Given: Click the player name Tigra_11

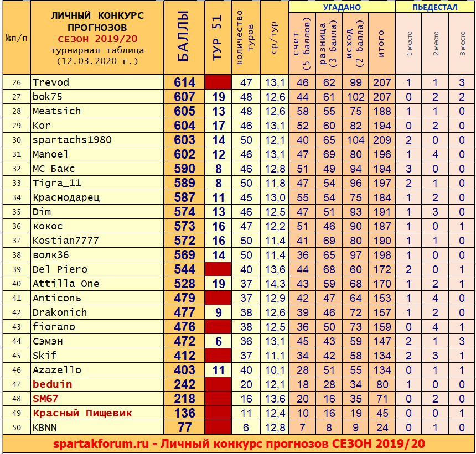Looking at the screenshot, I should coord(57,183).
